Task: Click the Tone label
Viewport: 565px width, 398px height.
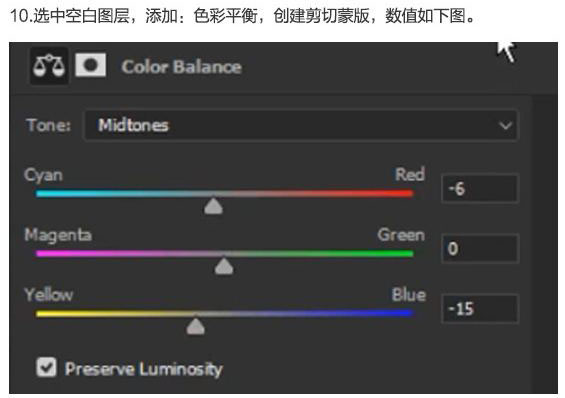Action: (49, 125)
